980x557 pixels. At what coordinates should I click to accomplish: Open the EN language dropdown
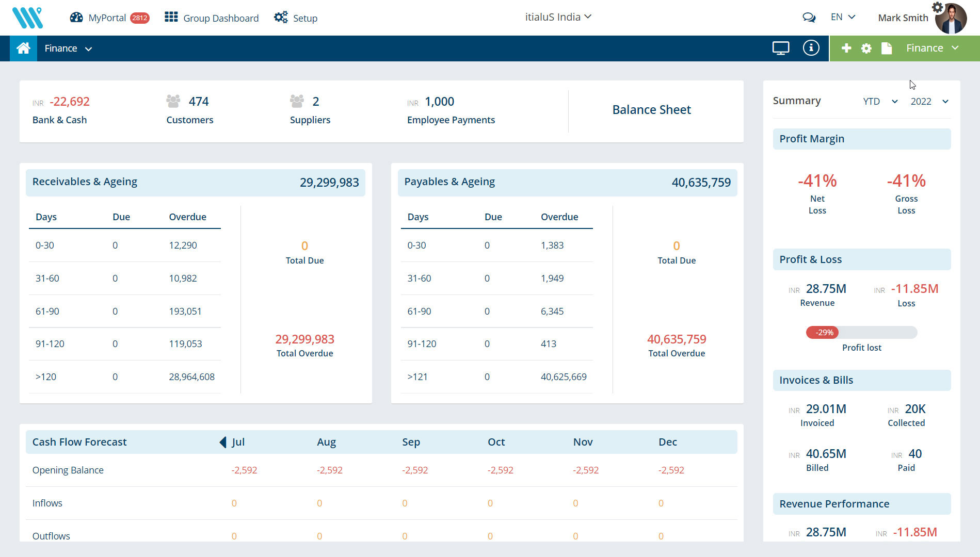(843, 17)
